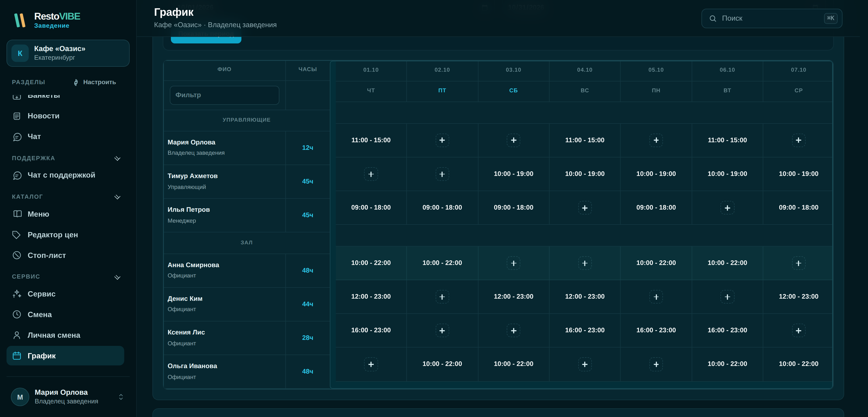Image resolution: width=868 pixels, height=417 pixels.
Task: Open the Смена page
Action: pos(65,314)
